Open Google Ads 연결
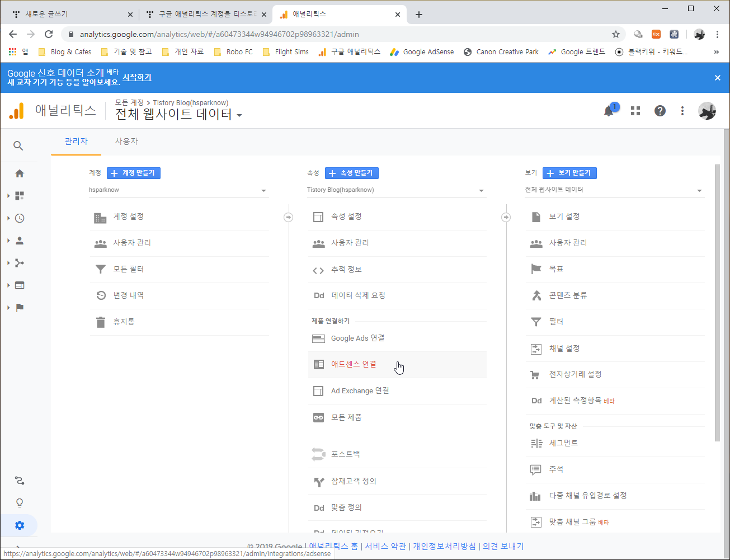 coord(397,338)
